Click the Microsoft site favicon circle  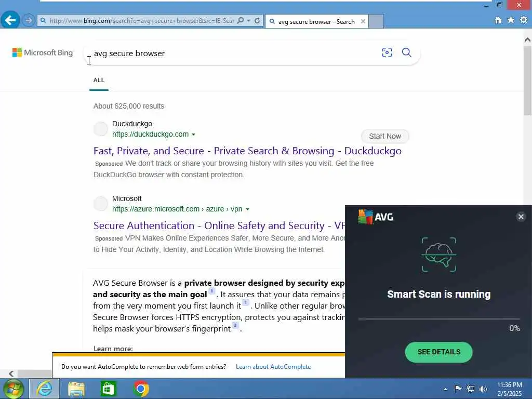[x=101, y=204]
